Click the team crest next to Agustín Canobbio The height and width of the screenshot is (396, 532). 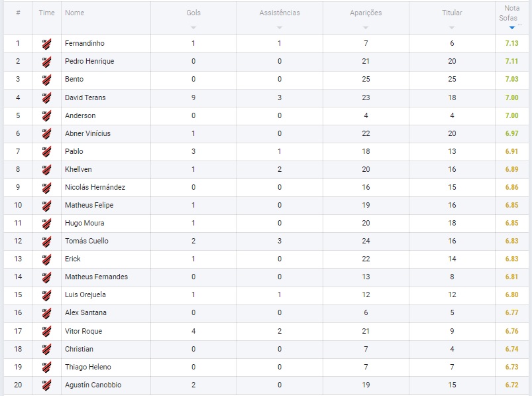point(46,385)
